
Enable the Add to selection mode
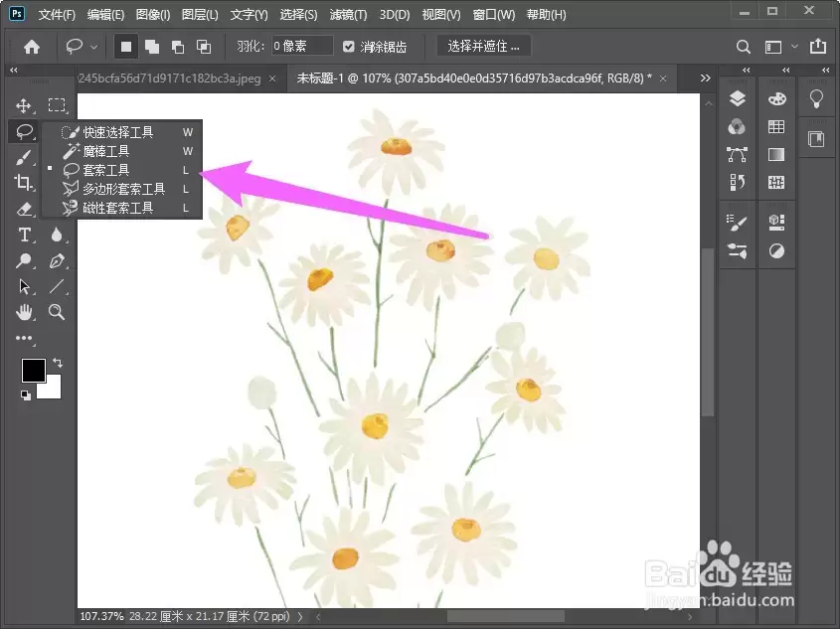click(152, 47)
